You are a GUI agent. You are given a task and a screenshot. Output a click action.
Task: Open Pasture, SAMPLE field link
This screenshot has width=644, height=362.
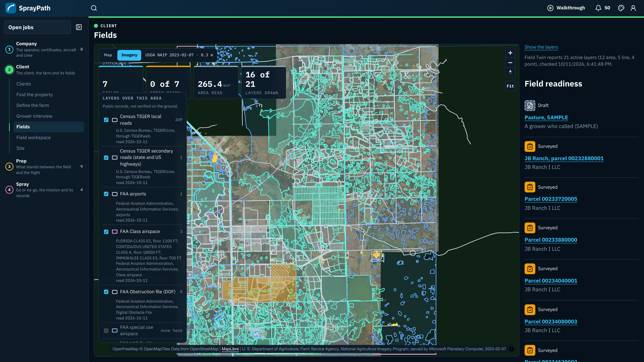coord(546,117)
